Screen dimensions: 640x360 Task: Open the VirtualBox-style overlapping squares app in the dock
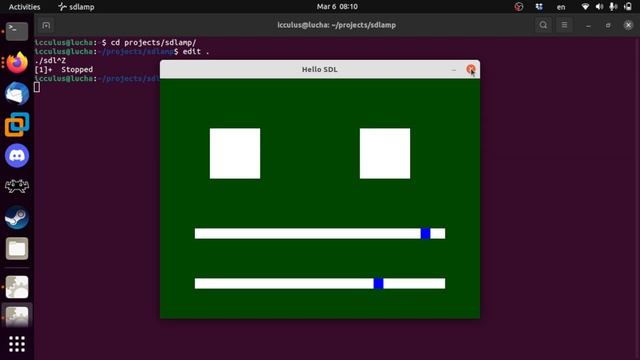17,124
